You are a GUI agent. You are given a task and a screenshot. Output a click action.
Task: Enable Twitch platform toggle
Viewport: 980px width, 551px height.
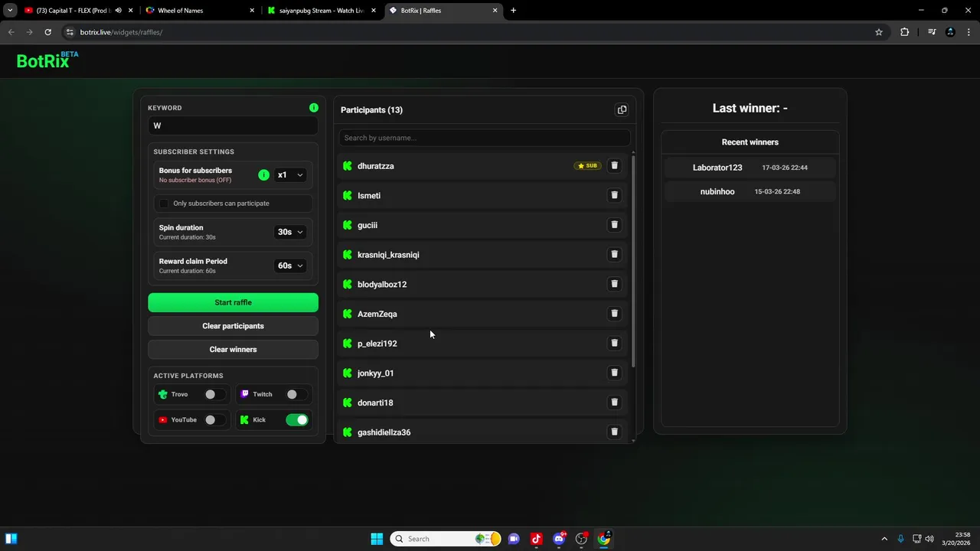point(296,394)
